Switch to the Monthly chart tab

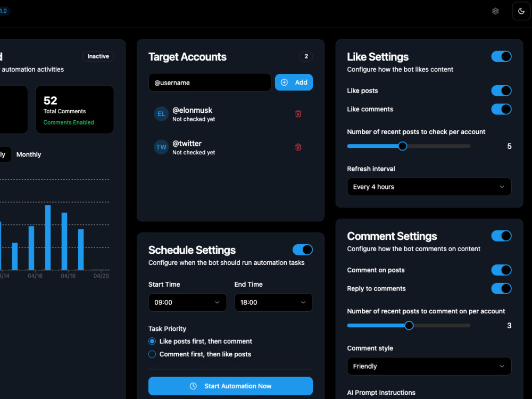[29, 155]
